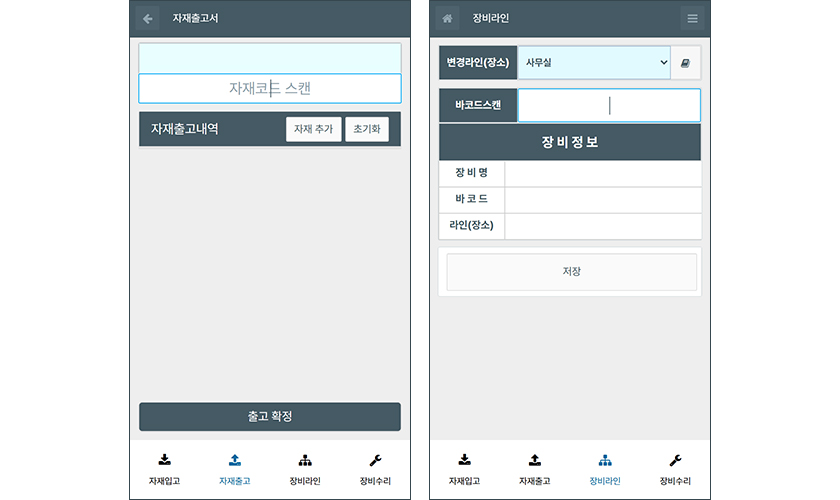The width and height of the screenshot is (840, 500).
Task: Focus the 자재코드 스캔 input field
Action: coord(270,89)
